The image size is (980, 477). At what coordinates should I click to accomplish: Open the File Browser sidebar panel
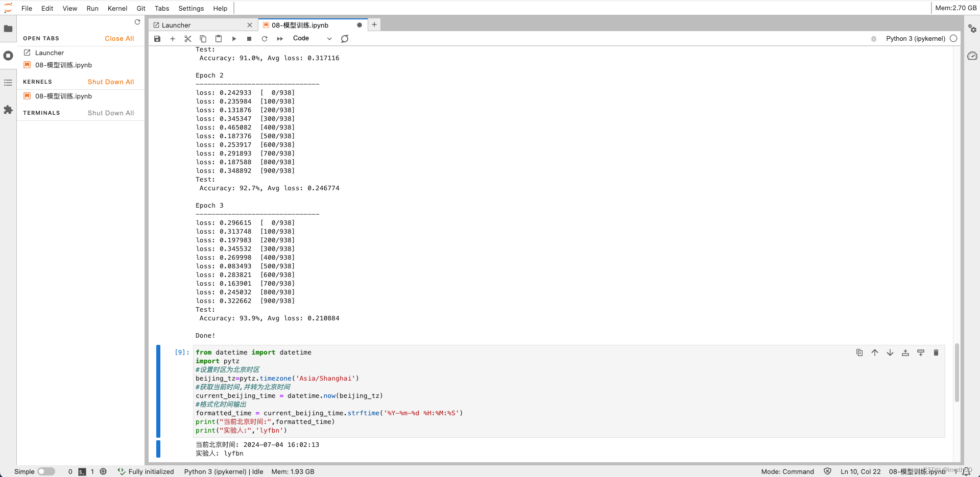8,29
